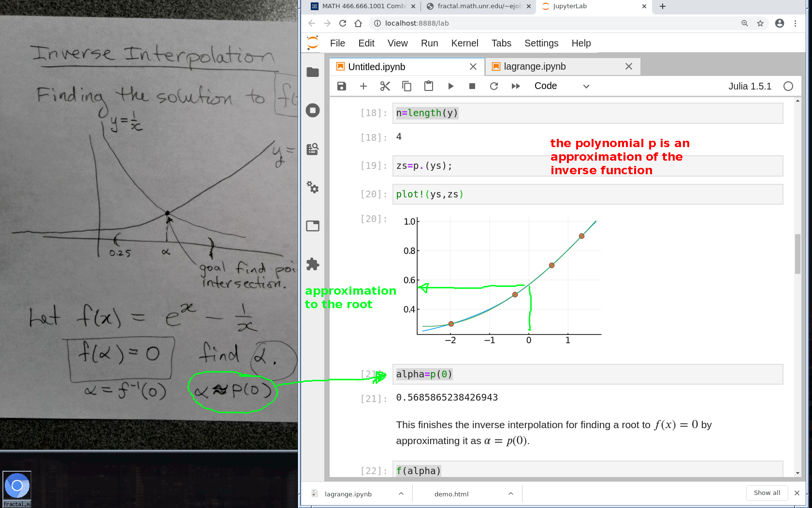
Task: Cut selected cell using scissors icon
Action: pyautogui.click(x=385, y=86)
